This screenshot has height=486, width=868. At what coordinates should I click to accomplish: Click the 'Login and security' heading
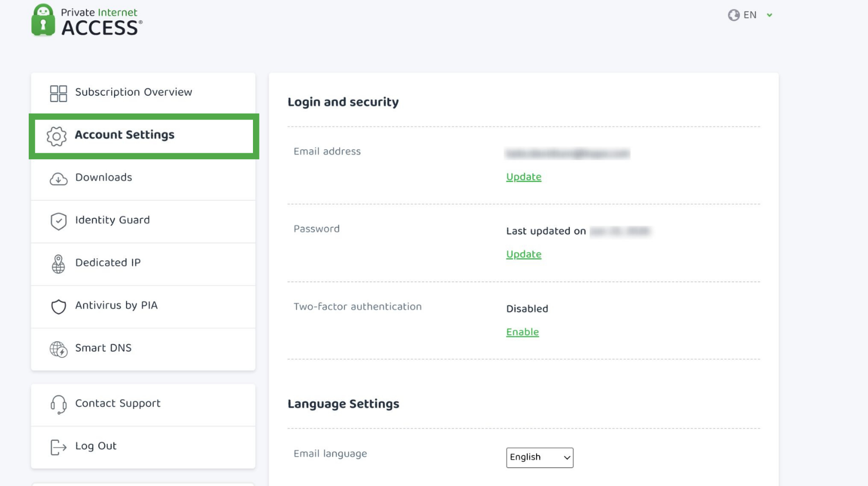click(x=343, y=102)
